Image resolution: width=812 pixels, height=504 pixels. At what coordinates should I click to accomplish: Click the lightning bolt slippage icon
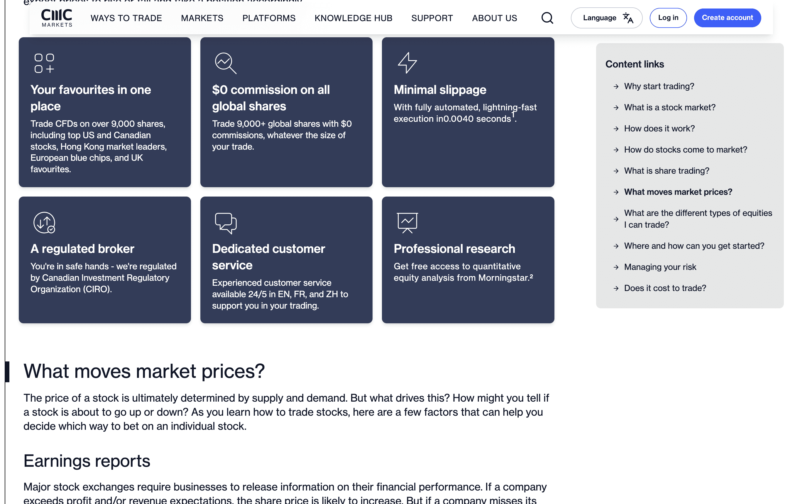click(407, 63)
